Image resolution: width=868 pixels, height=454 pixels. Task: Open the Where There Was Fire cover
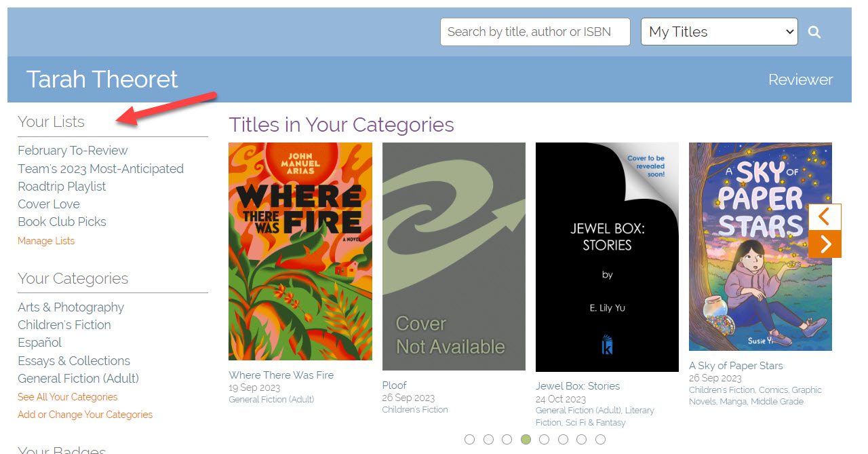300,251
